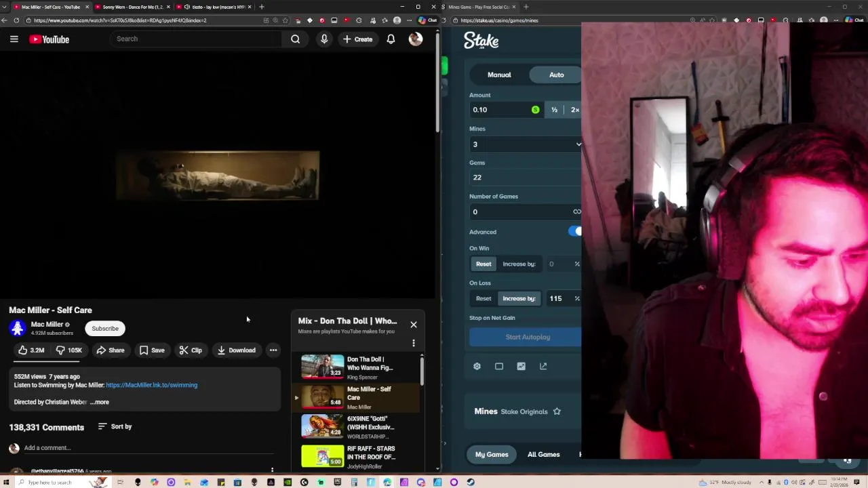Toggle the Advanced switch in Stake
The width and height of the screenshot is (868, 488).
(x=575, y=232)
